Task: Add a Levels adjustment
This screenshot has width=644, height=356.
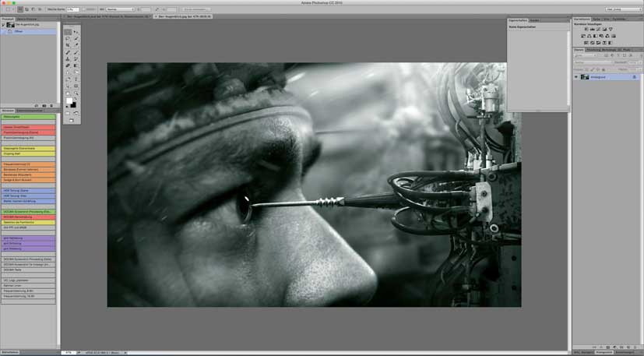Action: 593,29
